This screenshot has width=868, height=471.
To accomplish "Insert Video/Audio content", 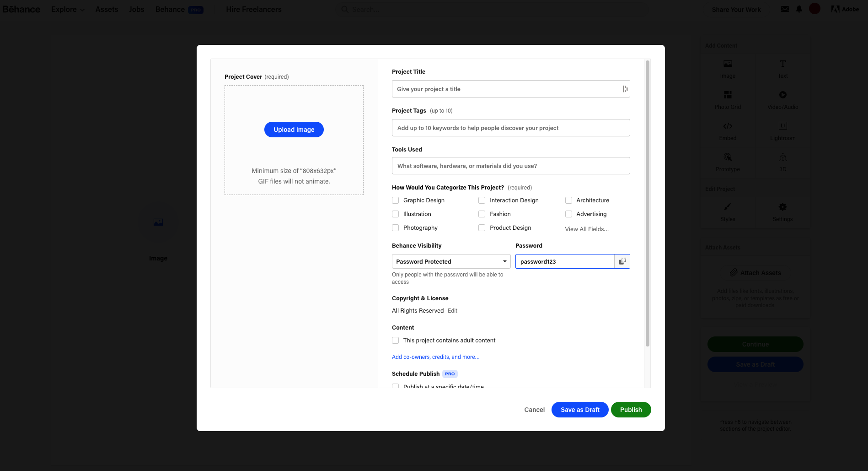I will [x=782, y=100].
